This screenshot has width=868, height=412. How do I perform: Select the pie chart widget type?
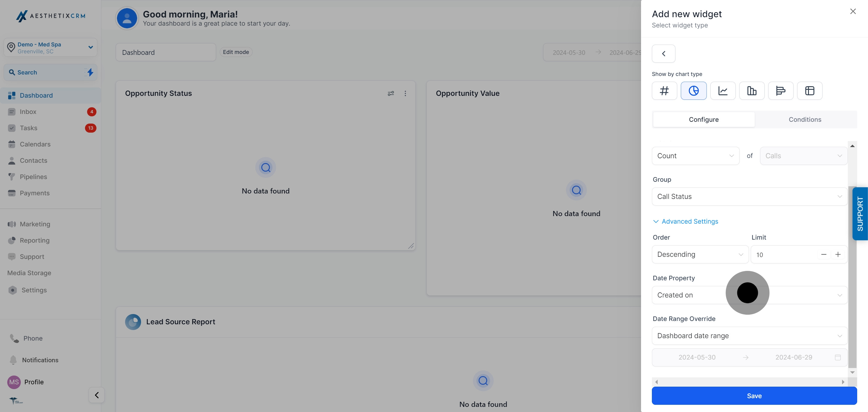693,91
